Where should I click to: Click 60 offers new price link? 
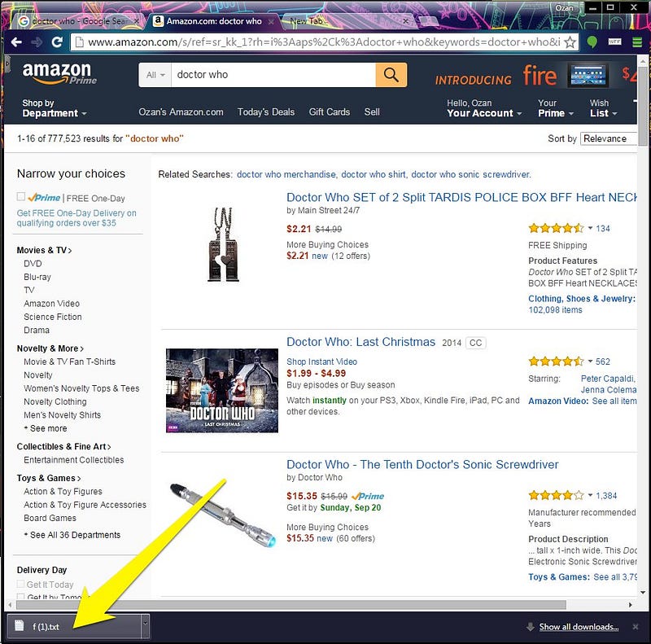[x=330, y=538]
